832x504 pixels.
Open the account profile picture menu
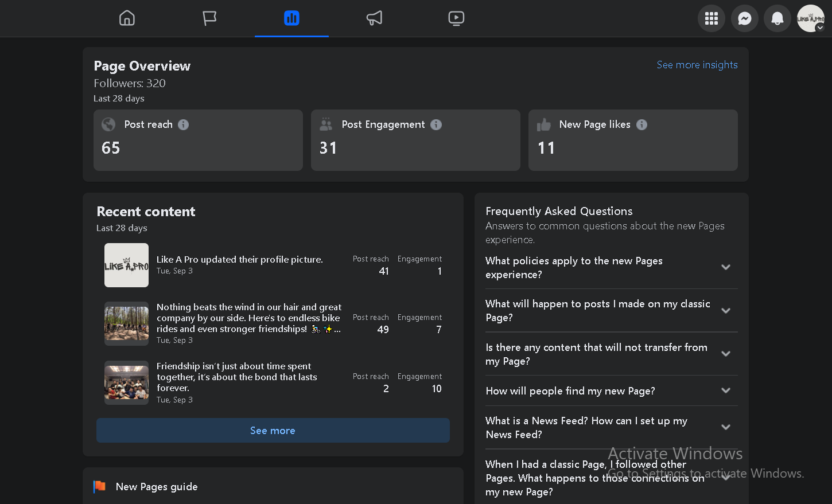pos(811,19)
